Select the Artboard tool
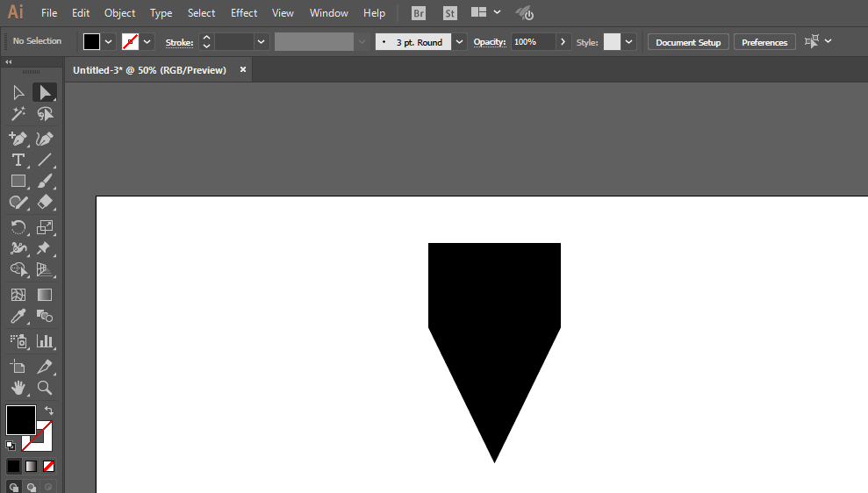The image size is (868, 493). 18,367
